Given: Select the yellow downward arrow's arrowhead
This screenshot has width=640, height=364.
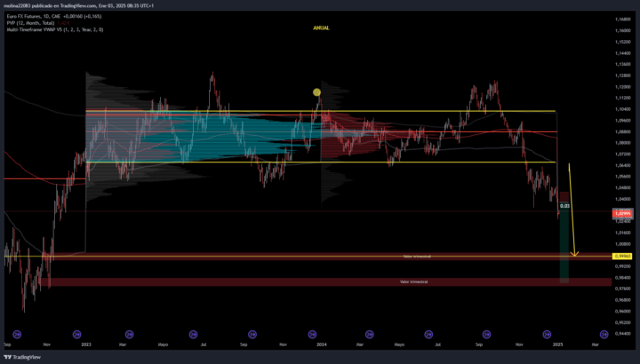Looking at the screenshot, I should click(x=575, y=253).
